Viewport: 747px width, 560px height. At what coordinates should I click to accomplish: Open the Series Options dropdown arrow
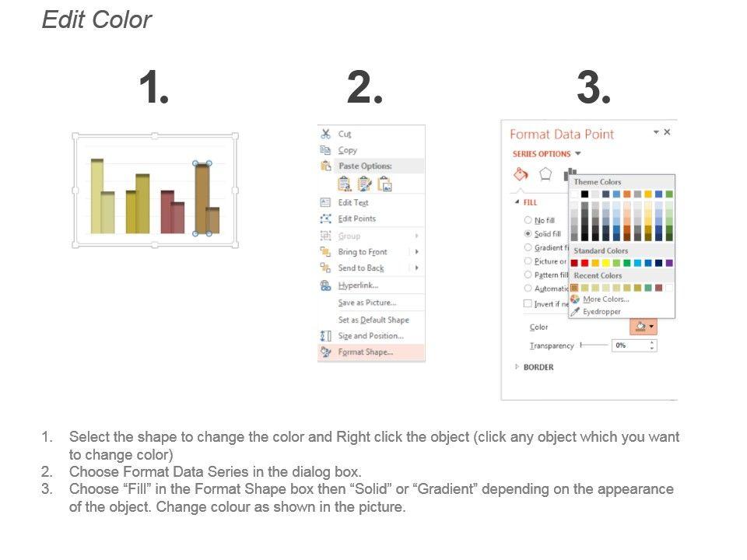coord(577,154)
